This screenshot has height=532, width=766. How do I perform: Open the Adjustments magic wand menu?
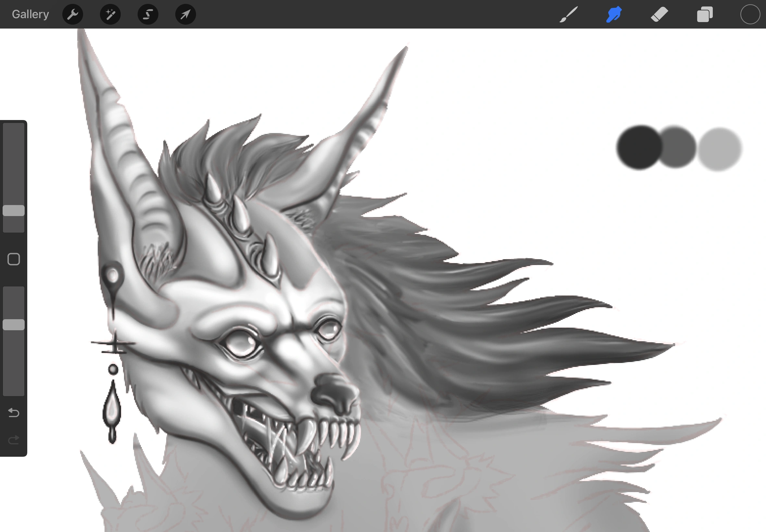[x=110, y=14]
